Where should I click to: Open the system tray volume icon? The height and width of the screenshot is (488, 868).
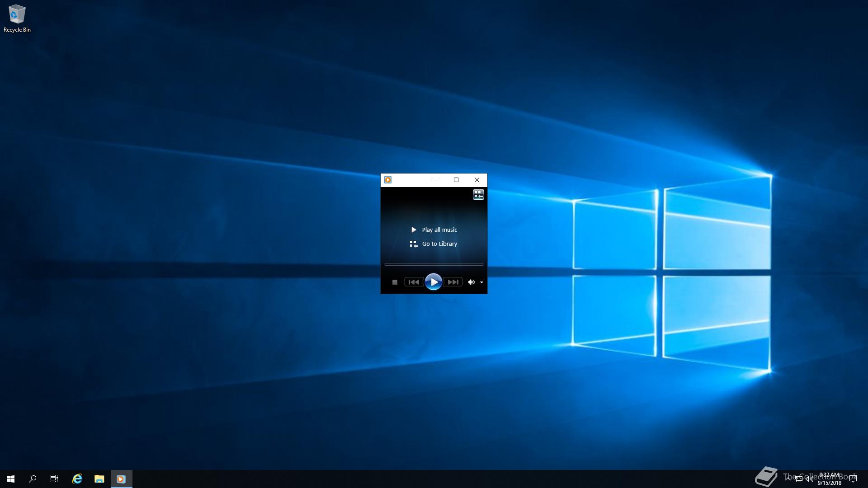tap(810, 479)
